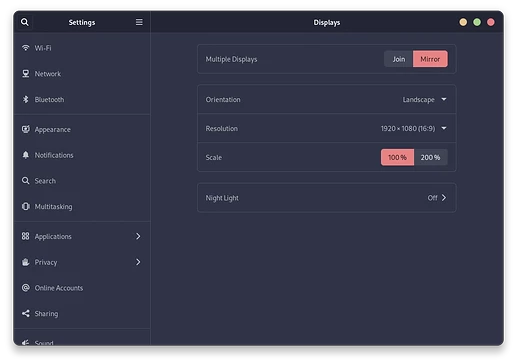
Task: Open the Orientation Landscape dropdown
Action: pyautogui.click(x=424, y=99)
